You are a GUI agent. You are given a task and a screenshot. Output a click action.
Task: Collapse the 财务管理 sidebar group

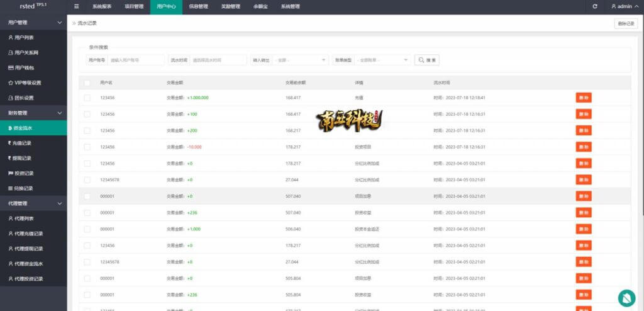[33, 113]
